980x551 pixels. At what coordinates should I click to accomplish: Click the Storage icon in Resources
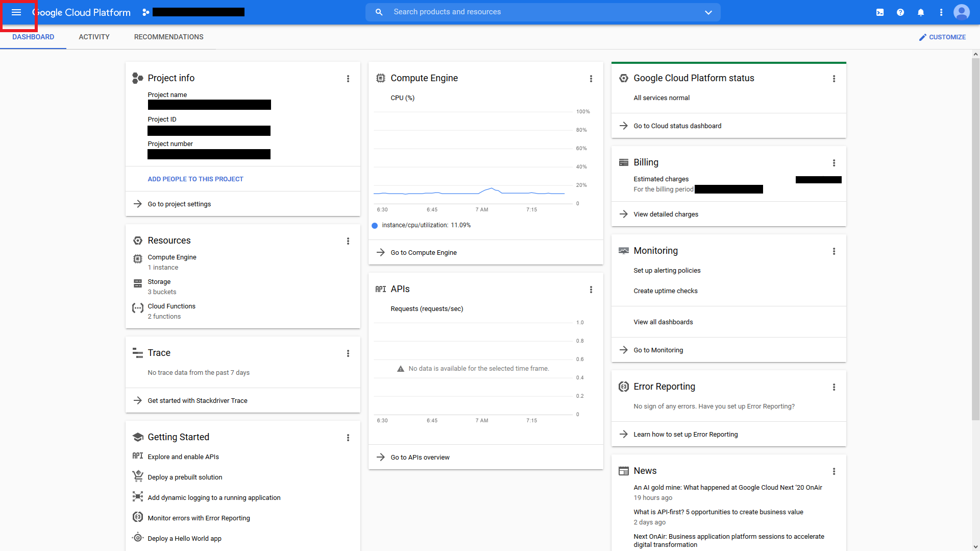click(138, 283)
